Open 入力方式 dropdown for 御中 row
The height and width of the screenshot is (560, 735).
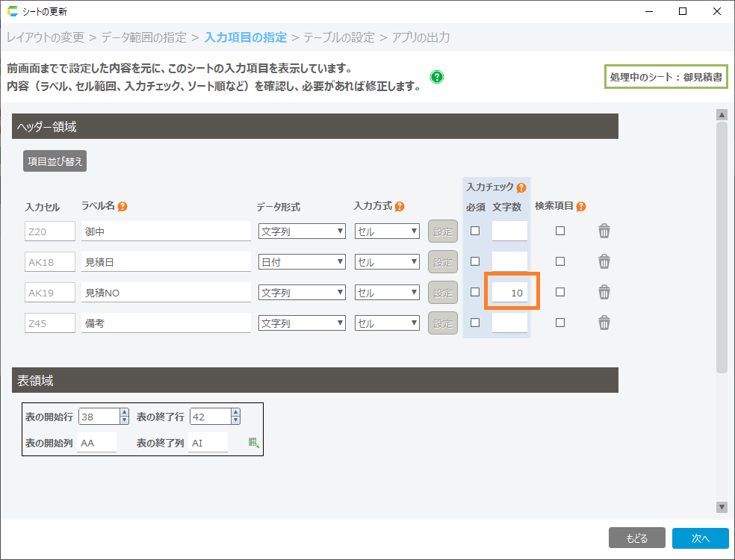coord(387,231)
